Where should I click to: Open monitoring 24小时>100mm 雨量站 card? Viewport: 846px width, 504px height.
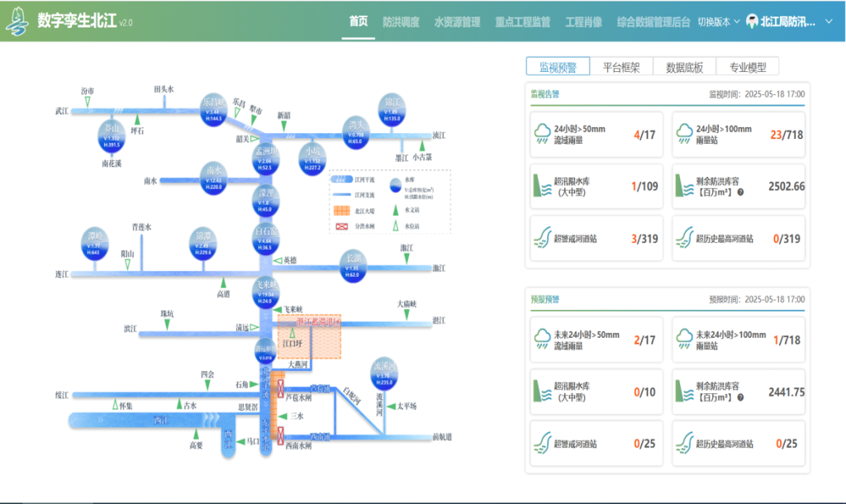coord(739,135)
